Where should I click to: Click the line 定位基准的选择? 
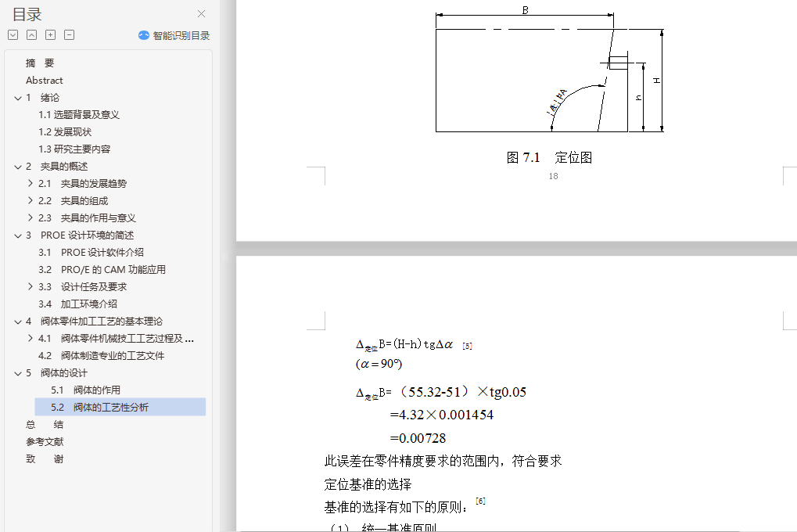click(368, 484)
